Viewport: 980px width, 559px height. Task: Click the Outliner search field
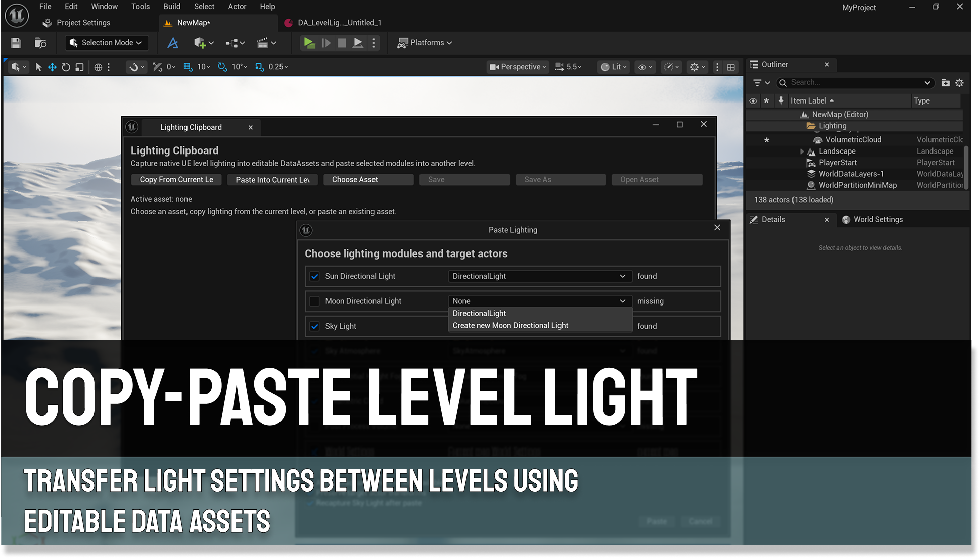[855, 83]
